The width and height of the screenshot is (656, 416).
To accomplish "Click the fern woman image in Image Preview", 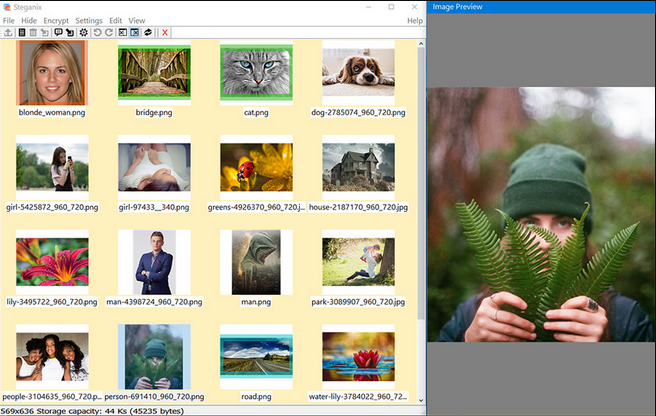I will (x=541, y=214).
